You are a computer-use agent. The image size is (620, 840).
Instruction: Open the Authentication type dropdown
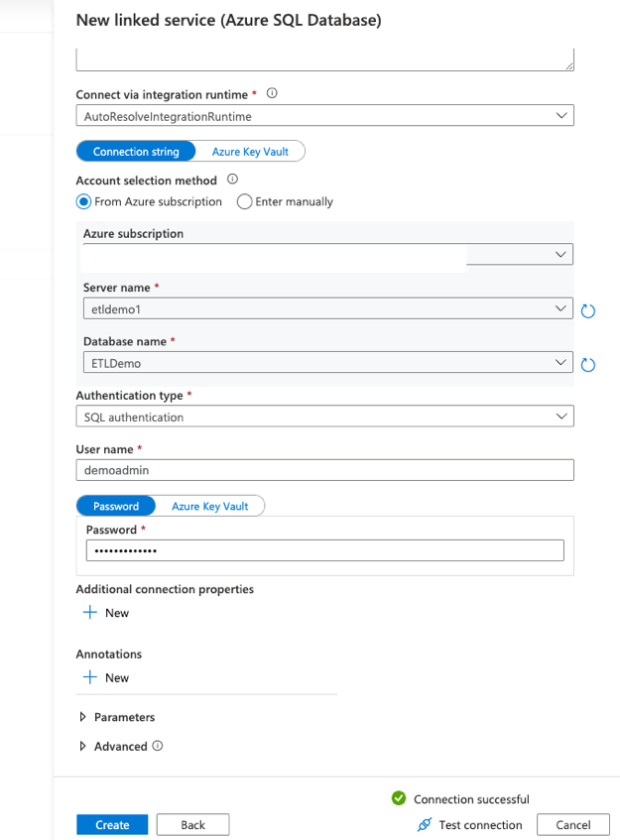324,418
